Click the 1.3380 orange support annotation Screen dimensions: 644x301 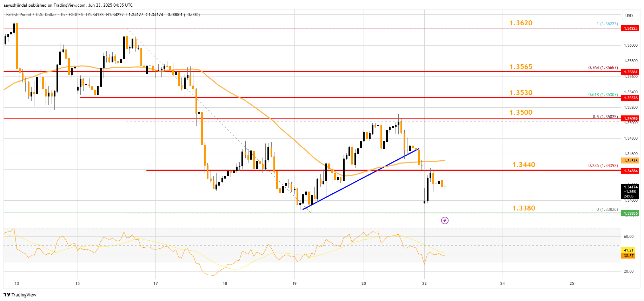point(524,208)
